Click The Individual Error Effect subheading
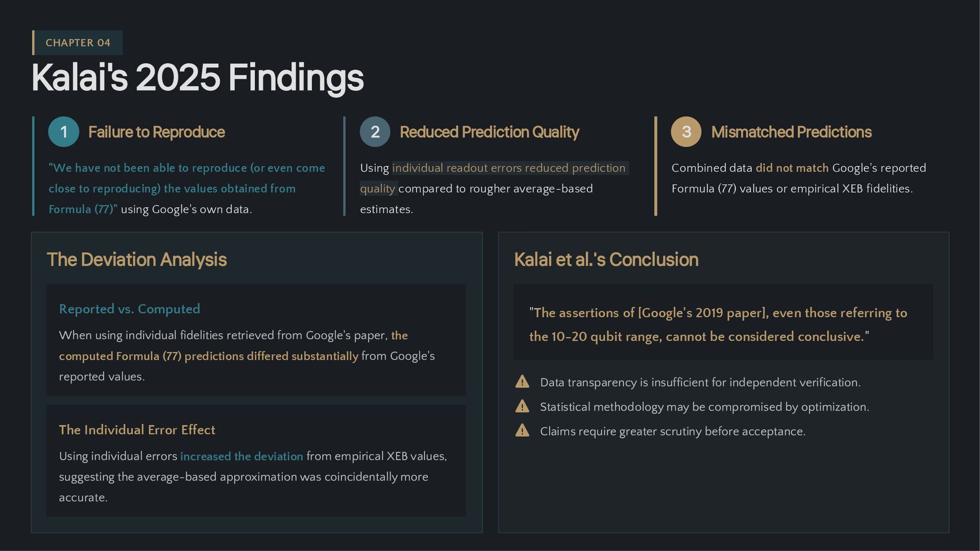 (x=137, y=430)
